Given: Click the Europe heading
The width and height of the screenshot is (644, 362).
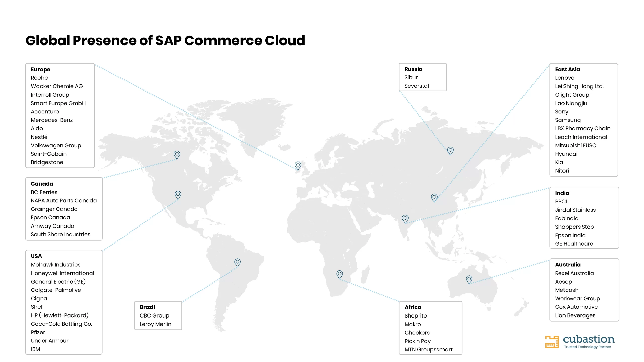Looking at the screenshot, I should tap(41, 69).
